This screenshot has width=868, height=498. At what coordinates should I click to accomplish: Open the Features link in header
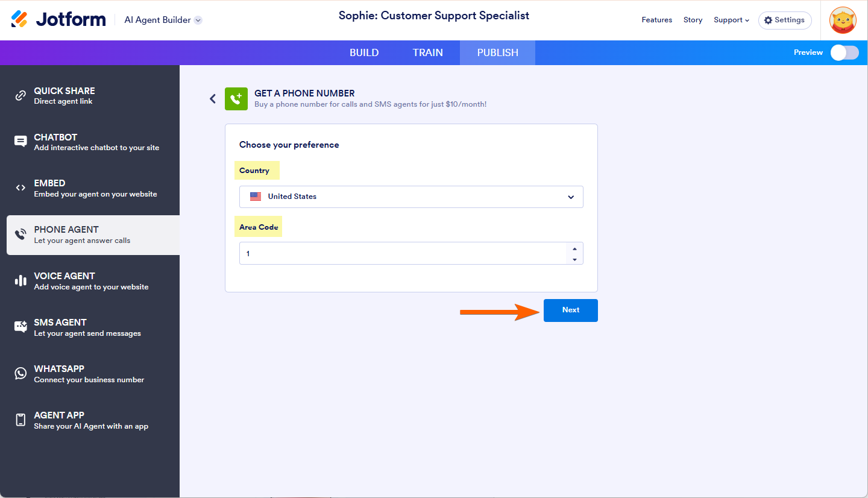[x=656, y=20]
